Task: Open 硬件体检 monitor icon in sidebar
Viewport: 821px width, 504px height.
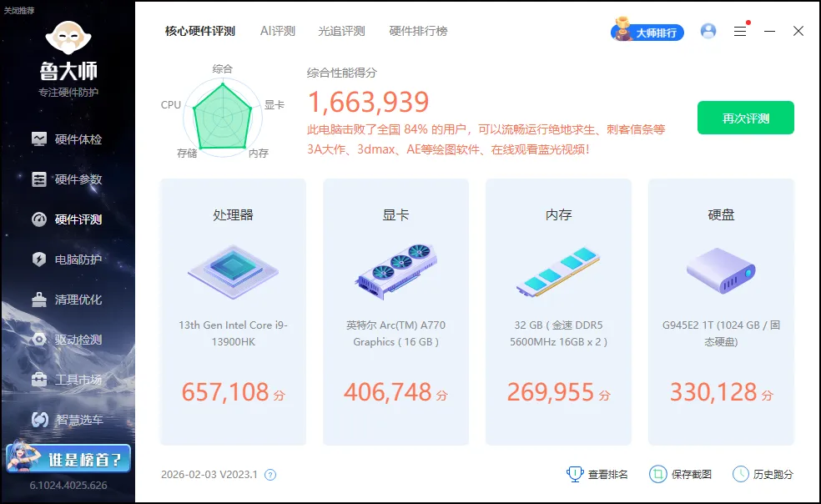Action: click(39, 139)
